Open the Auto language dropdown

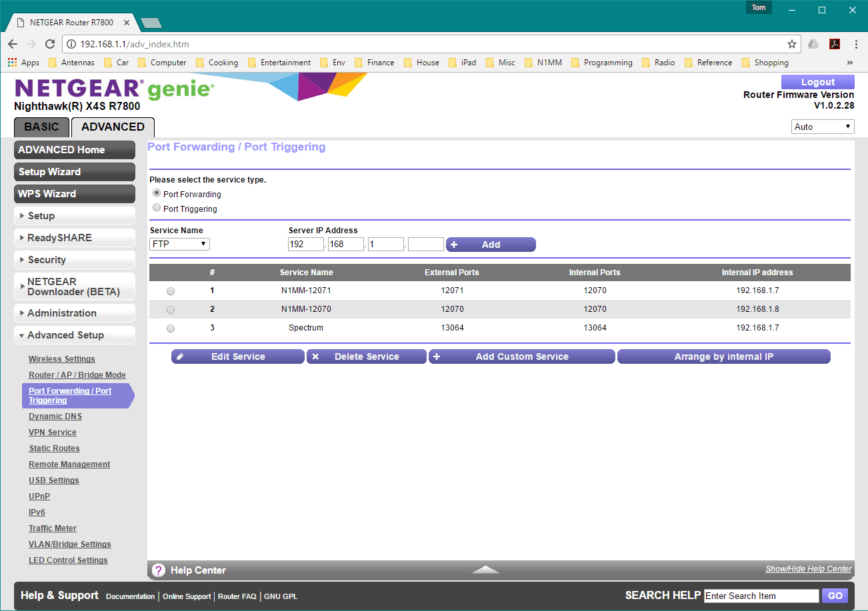point(823,127)
